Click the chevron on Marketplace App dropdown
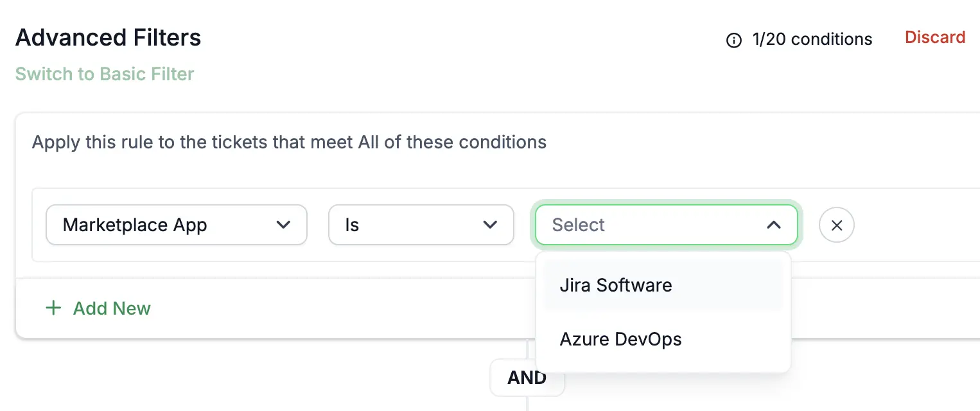Screen dimensions: 980x411 click(x=283, y=225)
